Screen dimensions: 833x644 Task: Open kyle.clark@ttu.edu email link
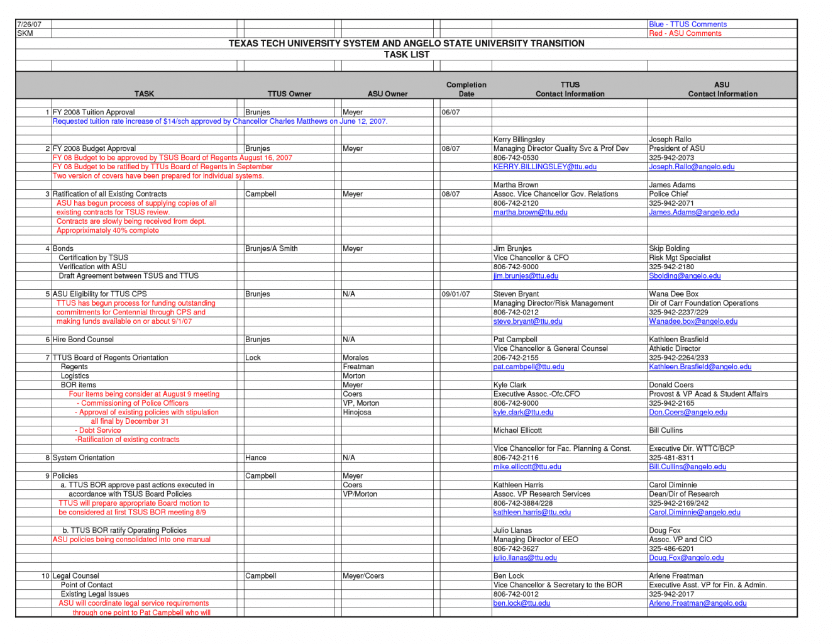coord(523,413)
